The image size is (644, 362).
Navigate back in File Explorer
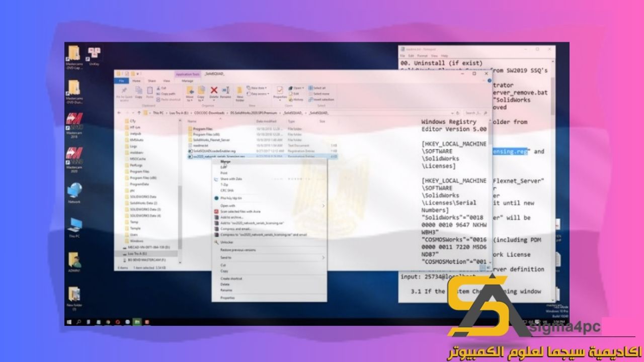pos(119,113)
